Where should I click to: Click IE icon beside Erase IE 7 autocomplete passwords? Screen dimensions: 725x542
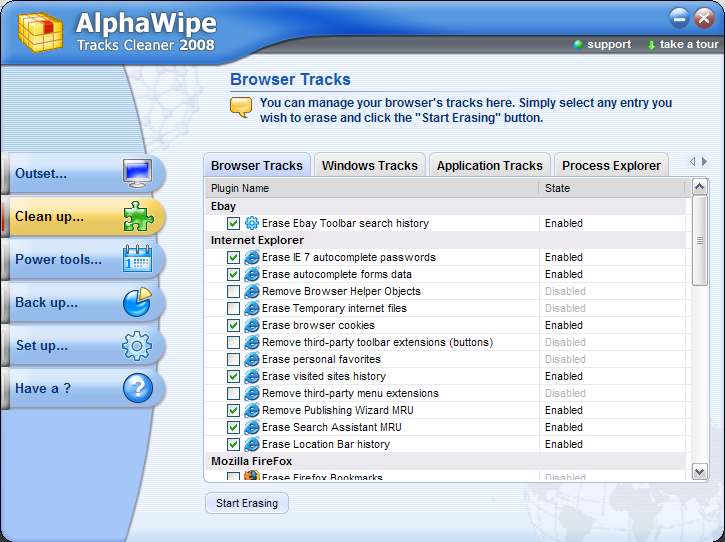tap(252, 257)
